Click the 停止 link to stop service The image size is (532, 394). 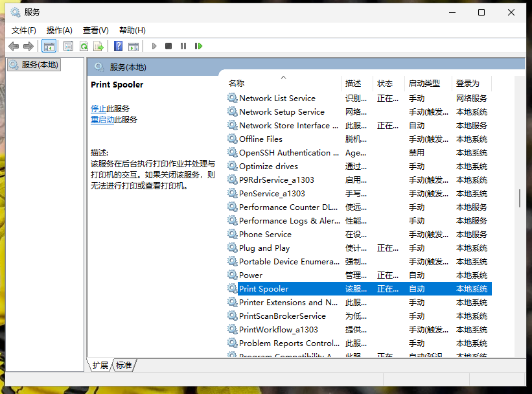tap(98, 109)
